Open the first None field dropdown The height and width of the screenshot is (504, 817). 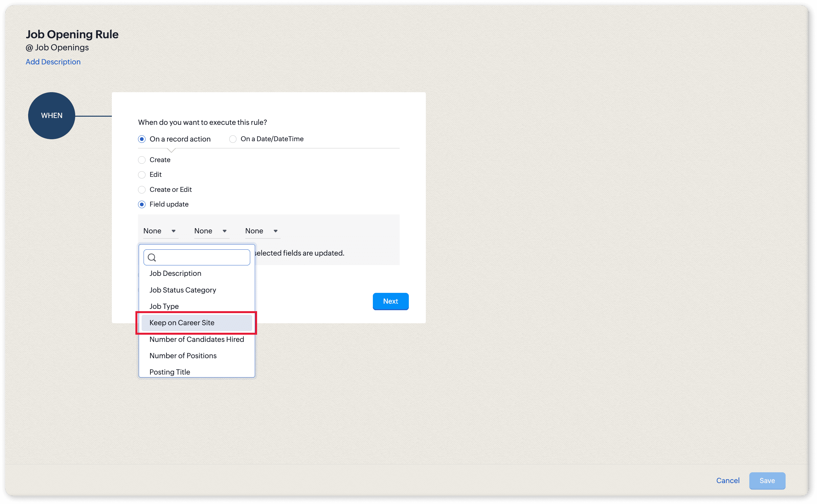click(x=160, y=231)
